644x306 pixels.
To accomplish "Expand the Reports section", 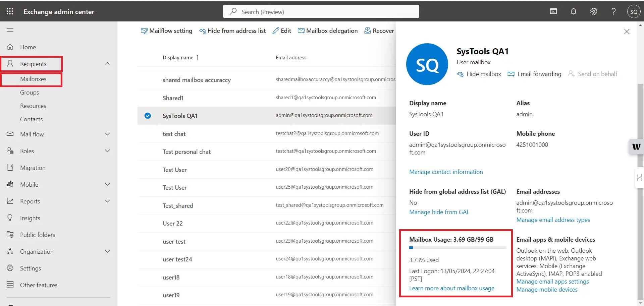I will pos(107,201).
